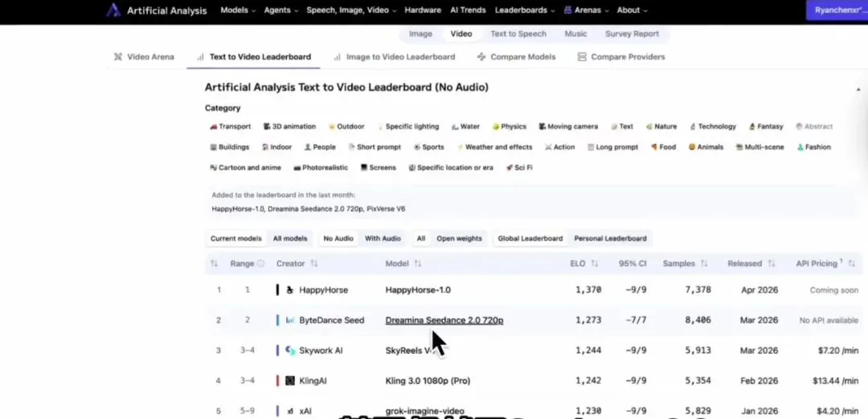Click the HappyHorse creator logo icon
868x419 pixels.
[x=289, y=290]
